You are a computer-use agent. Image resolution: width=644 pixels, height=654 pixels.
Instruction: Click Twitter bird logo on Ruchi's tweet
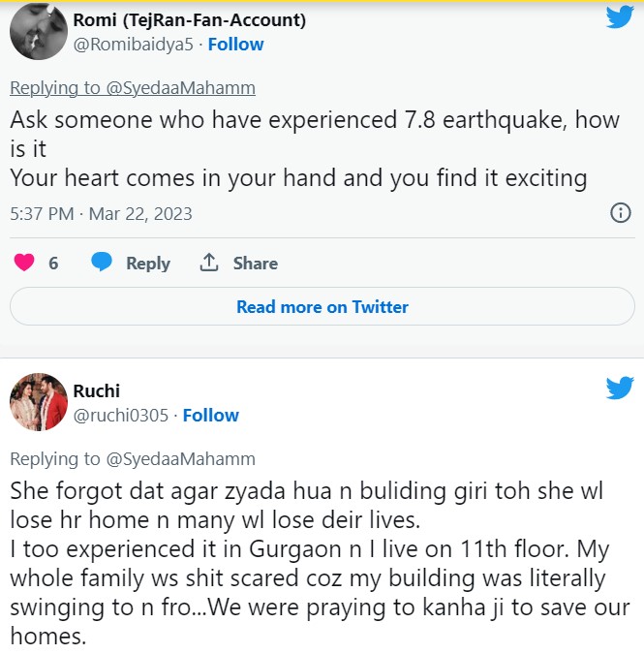(620, 389)
